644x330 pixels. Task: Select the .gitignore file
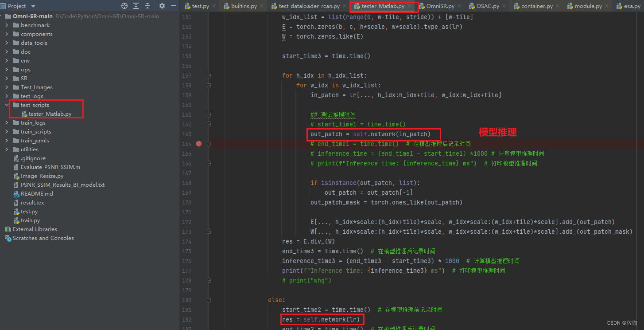[29, 158]
